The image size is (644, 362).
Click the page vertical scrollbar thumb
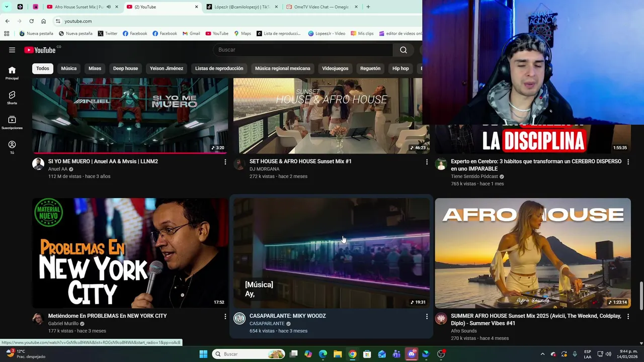click(640, 296)
